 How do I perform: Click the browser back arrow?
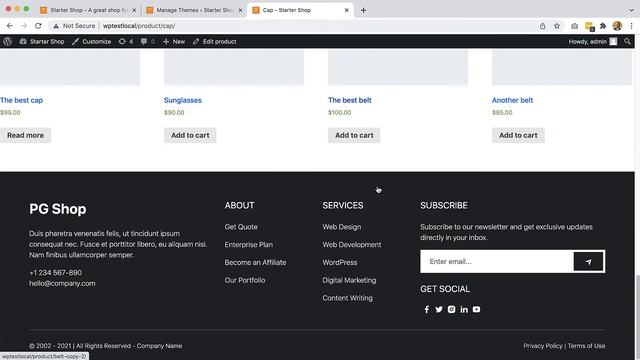(x=10, y=26)
